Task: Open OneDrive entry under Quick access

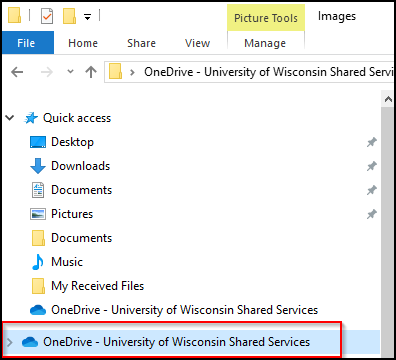Action: (x=184, y=310)
